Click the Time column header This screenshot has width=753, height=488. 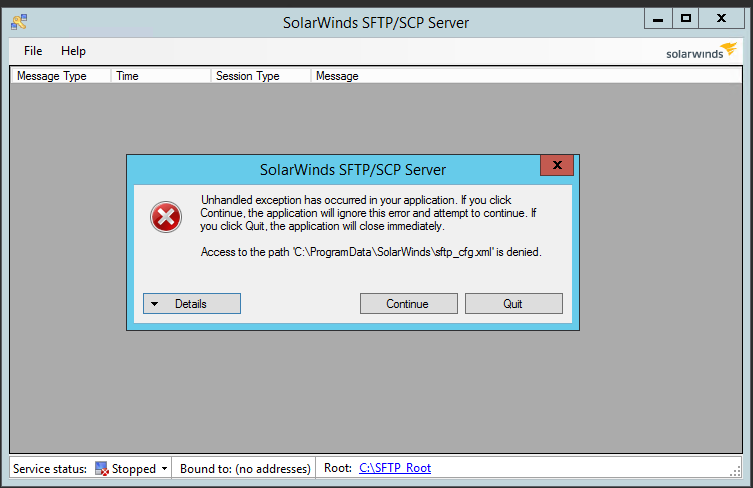coord(161,76)
